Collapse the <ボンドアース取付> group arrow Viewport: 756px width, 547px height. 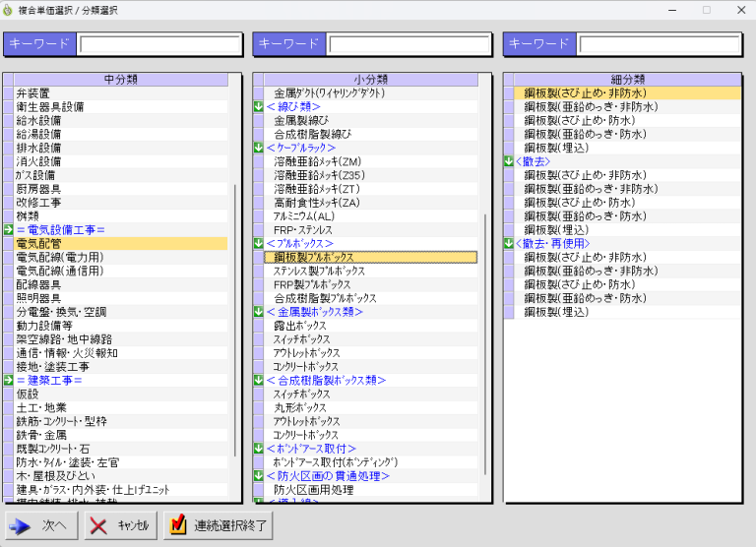tap(259, 449)
